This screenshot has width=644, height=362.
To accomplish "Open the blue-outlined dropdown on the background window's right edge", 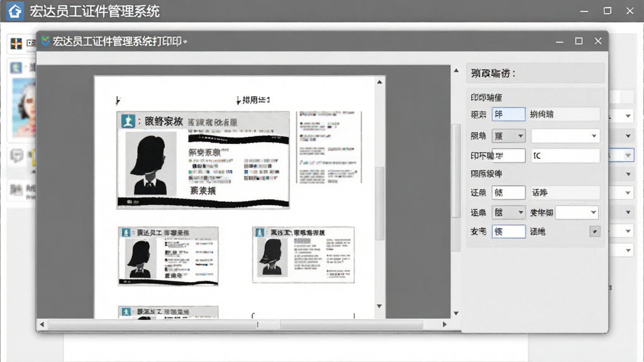I will tap(621, 155).
